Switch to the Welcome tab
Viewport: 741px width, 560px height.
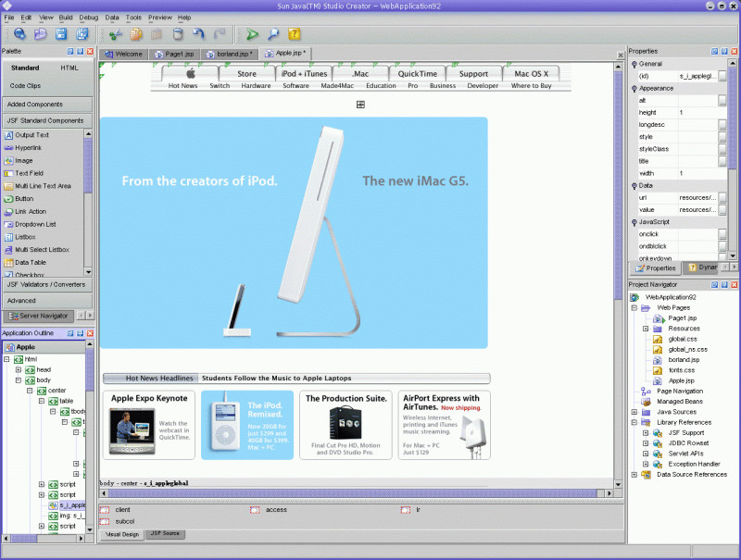124,55
